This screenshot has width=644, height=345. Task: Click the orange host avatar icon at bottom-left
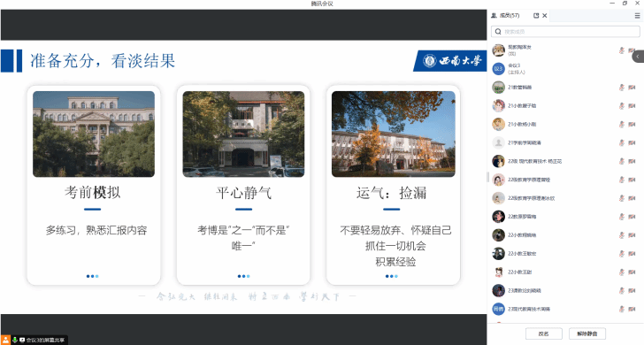pos(5,340)
